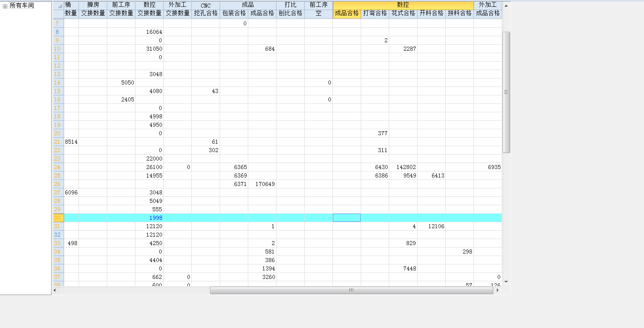The image size is (644, 328).
Task: Select the 成品 group header
Action: click(248, 5)
